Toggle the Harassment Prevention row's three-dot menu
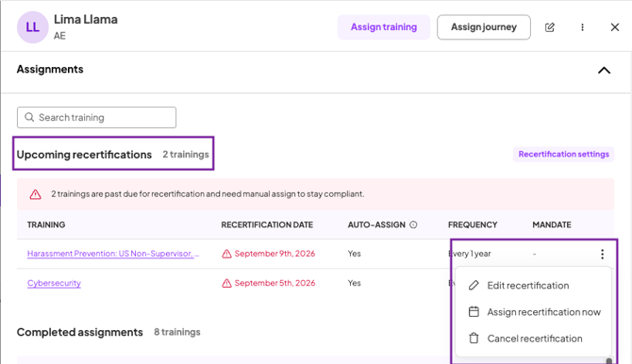Image resolution: width=632 pixels, height=364 pixels. [x=602, y=254]
